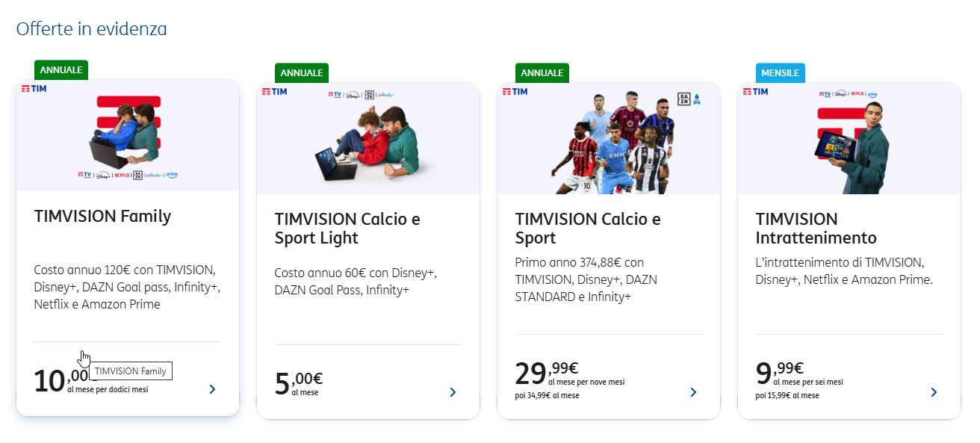The width and height of the screenshot is (980, 443).
Task: Open the TIMVISION Calcio e Sport Light title
Action: pos(347,229)
